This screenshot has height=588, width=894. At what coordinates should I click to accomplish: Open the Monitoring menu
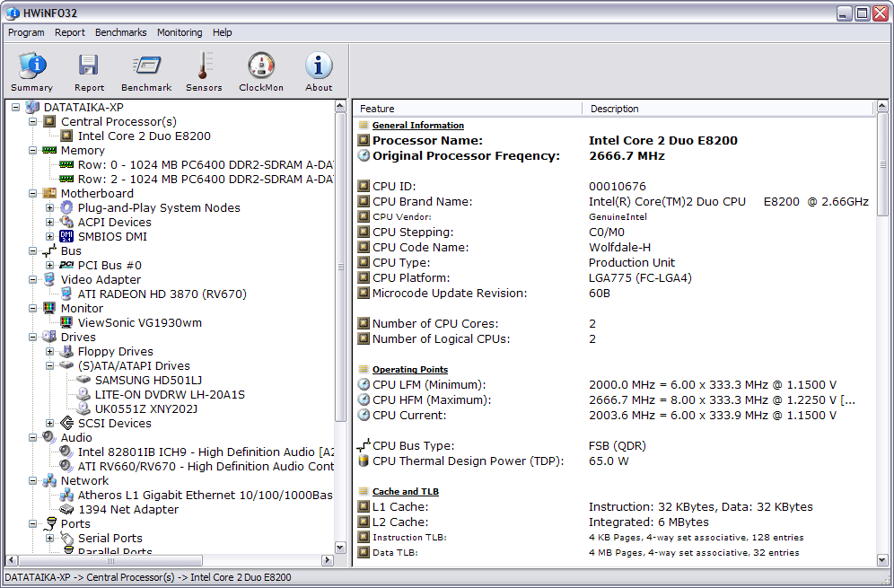click(x=180, y=32)
